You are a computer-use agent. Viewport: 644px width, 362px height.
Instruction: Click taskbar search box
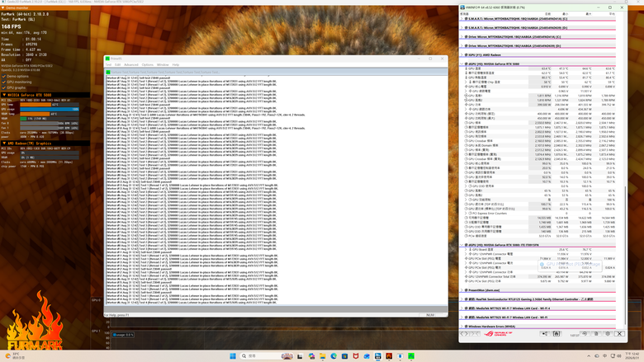point(267,356)
